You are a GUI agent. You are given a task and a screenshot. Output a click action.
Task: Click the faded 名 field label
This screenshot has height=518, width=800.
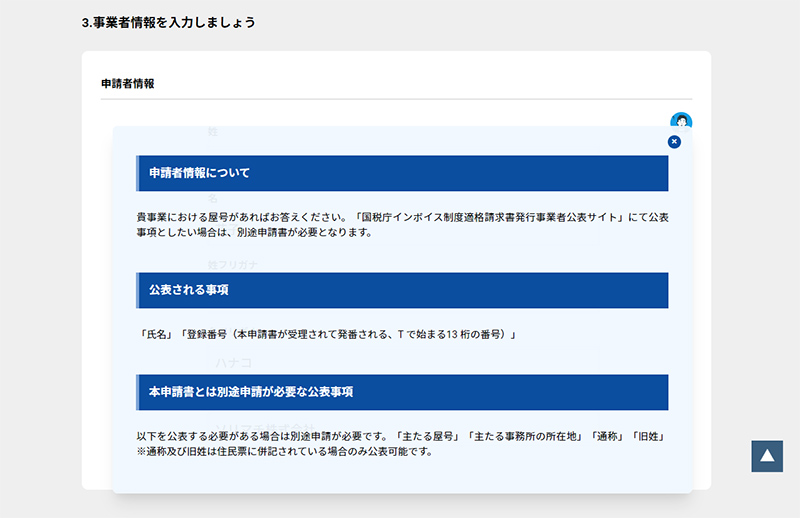click(213, 199)
